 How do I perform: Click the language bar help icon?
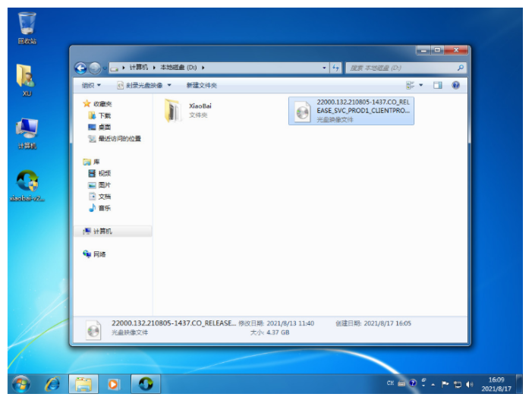point(413,383)
